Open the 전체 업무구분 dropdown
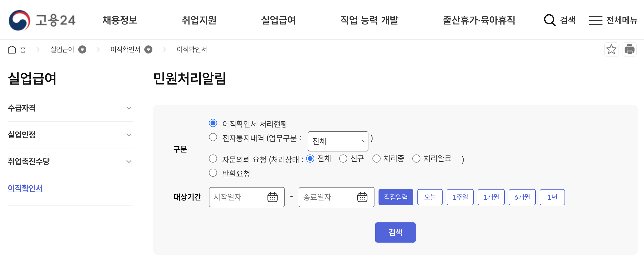 (x=338, y=141)
